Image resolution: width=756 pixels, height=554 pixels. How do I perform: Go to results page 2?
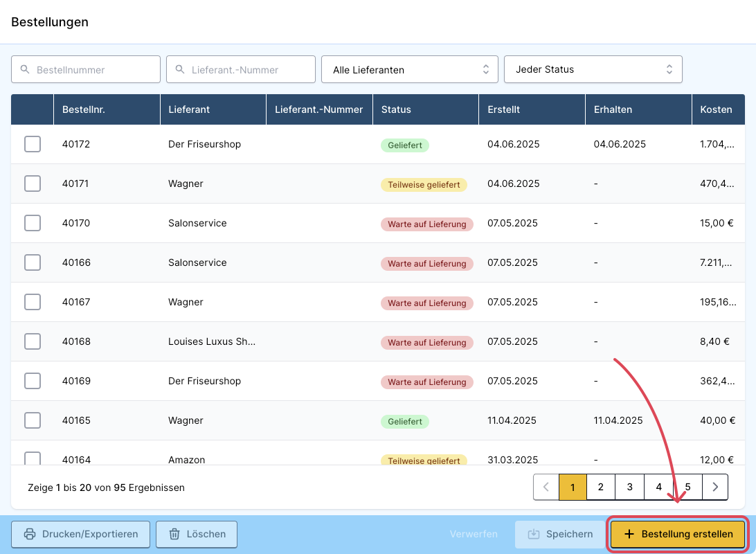point(601,487)
